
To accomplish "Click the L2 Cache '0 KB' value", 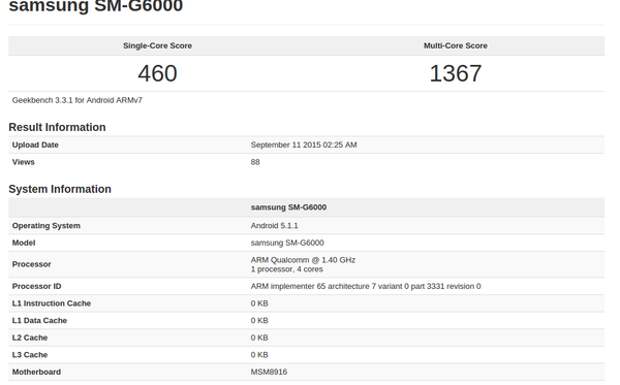I will [x=259, y=338].
